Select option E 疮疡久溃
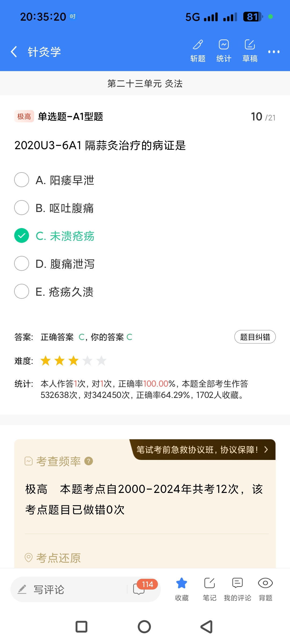Viewport: 290px width, 644px height. click(x=22, y=291)
